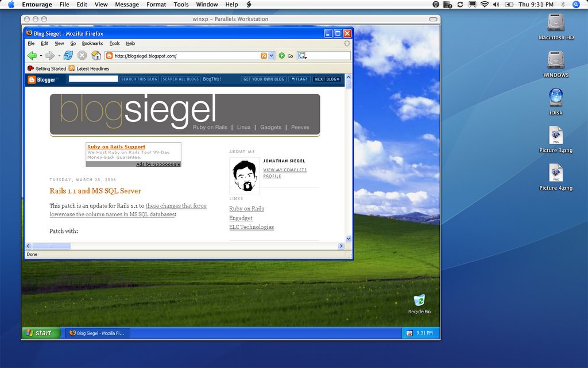Reload the page with Firefox's refresh icon

pyautogui.click(x=68, y=56)
